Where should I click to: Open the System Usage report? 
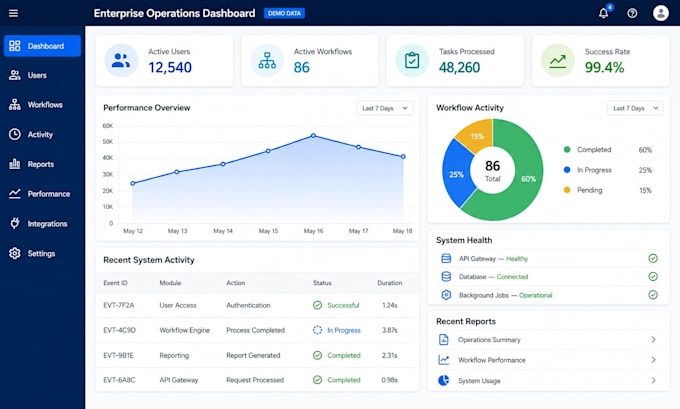(548, 380)
